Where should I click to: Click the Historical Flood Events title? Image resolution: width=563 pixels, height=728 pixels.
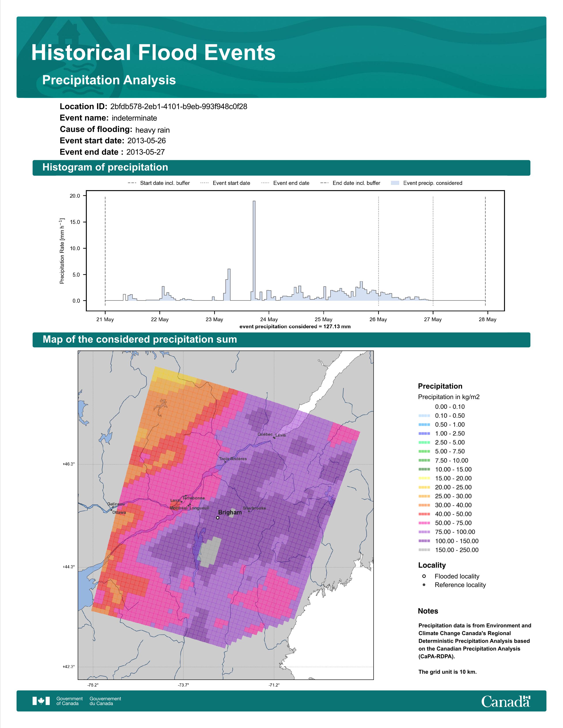point(153,53)
